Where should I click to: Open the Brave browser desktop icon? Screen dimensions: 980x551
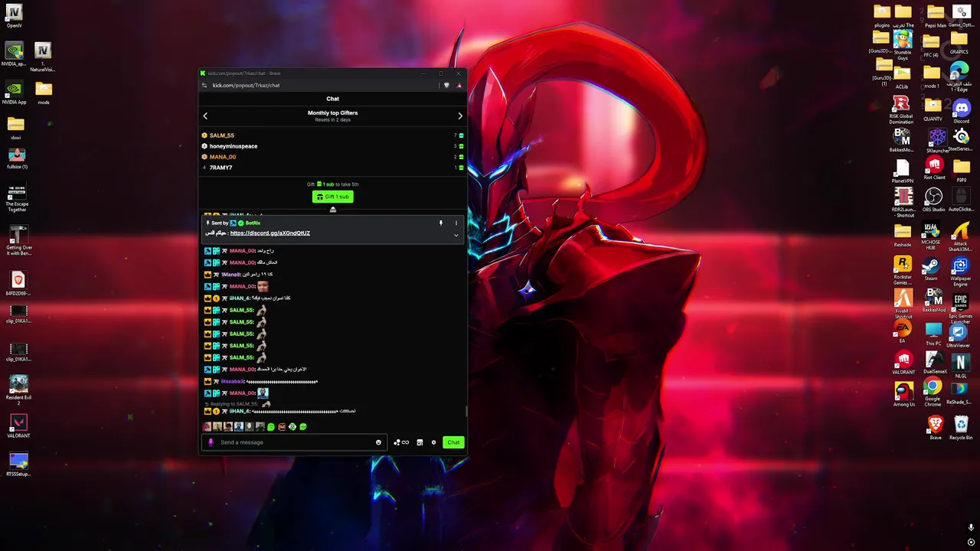click(935, 428)
